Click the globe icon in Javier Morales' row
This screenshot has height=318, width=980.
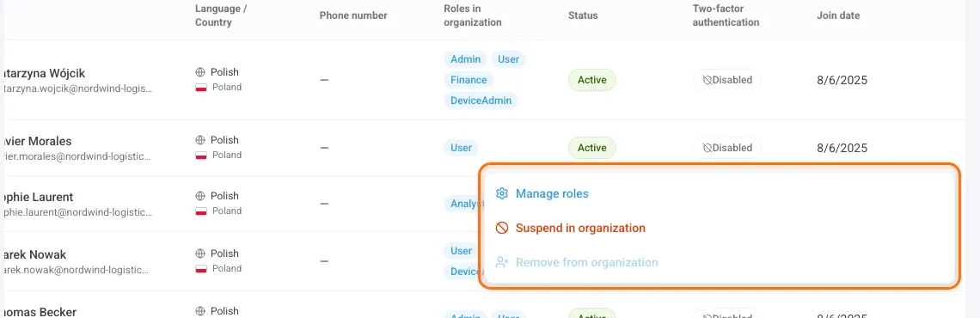coord(200,141)
